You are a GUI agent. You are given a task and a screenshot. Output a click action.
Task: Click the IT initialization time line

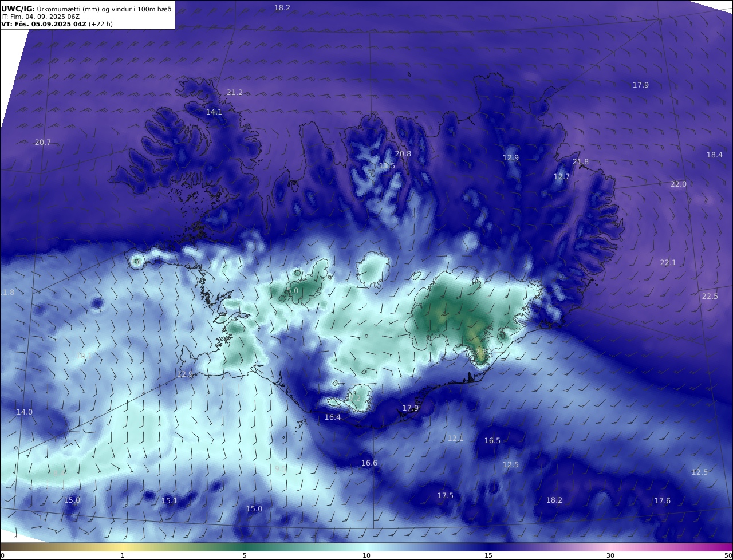[40, 17]
